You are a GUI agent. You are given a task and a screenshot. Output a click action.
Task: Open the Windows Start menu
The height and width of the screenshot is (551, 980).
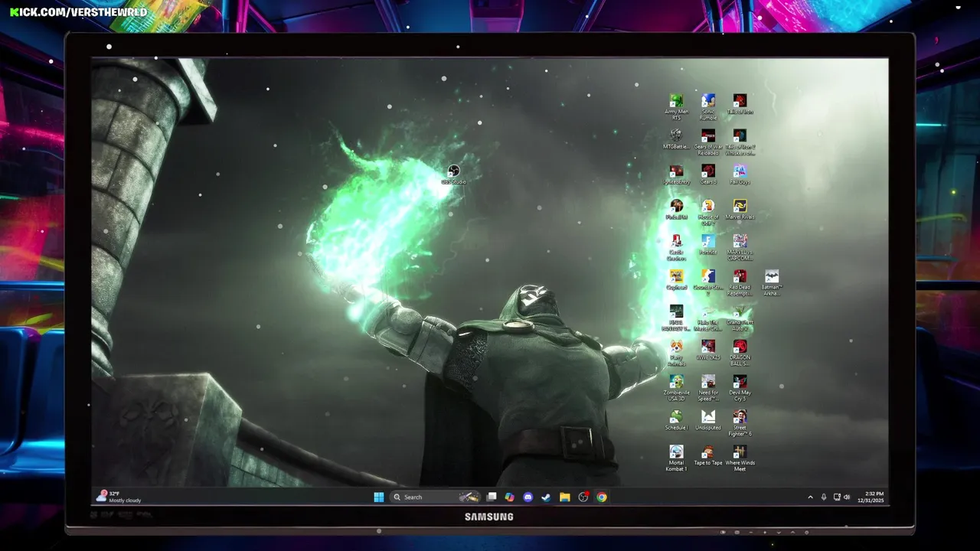pos(379,497)
